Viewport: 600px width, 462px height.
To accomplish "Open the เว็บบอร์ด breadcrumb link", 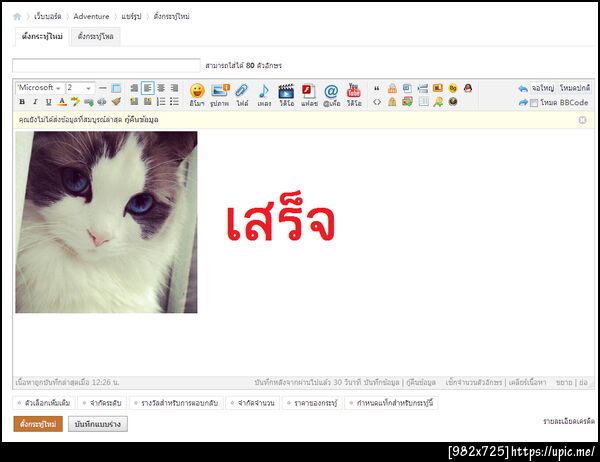I will (x=47, y=16).
